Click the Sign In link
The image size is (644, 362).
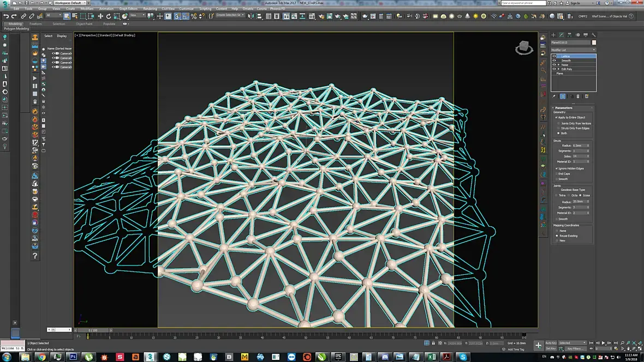click(575, 3)
